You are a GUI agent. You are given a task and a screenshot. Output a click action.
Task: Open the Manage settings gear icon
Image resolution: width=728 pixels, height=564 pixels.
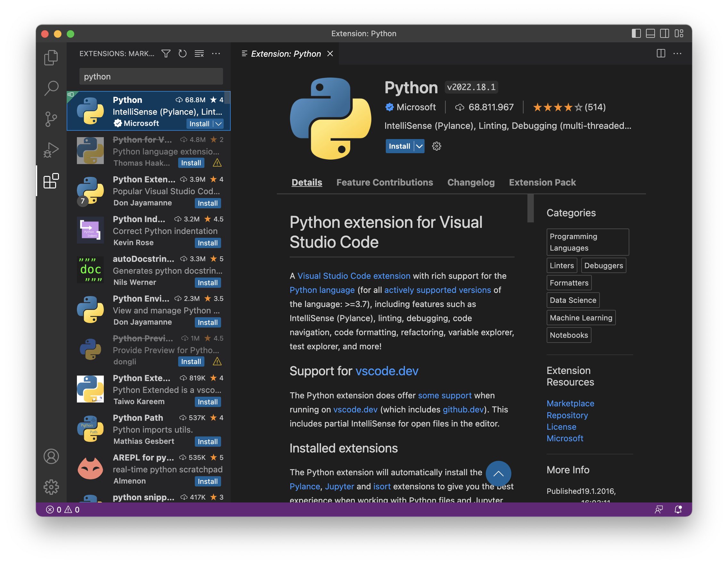tap(52, 487)
